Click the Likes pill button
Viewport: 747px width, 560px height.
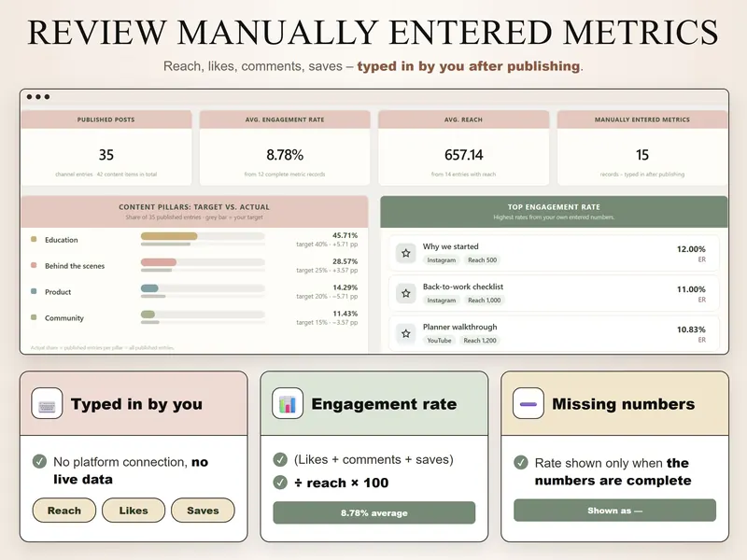click(134, 511)
